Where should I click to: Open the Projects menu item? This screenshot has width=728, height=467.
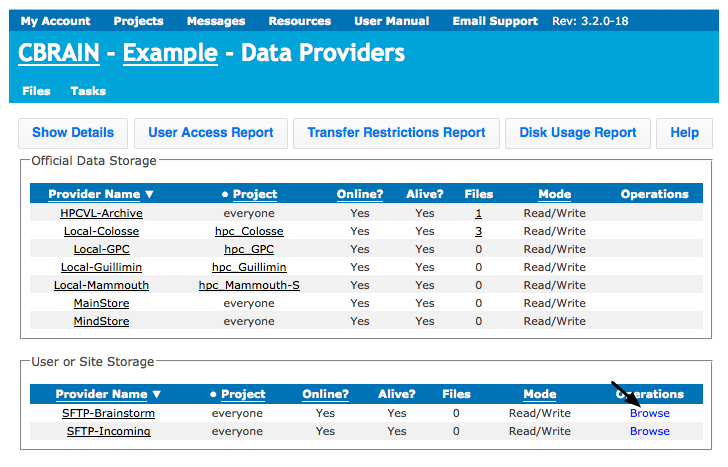pos(138,21)
